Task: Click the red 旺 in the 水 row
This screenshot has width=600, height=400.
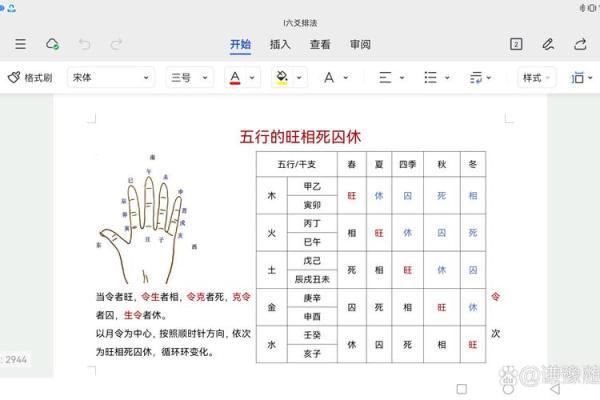Action: [473, 344]
